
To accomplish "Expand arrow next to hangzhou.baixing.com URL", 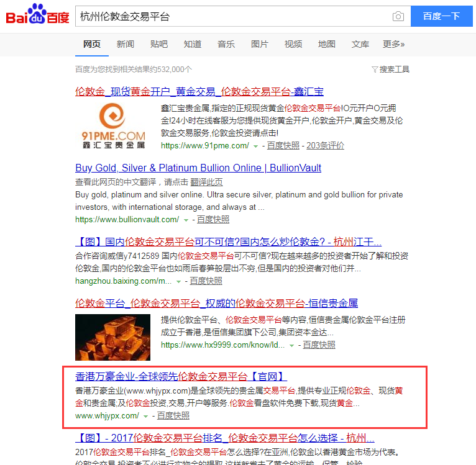I will [x=178, y=282].
